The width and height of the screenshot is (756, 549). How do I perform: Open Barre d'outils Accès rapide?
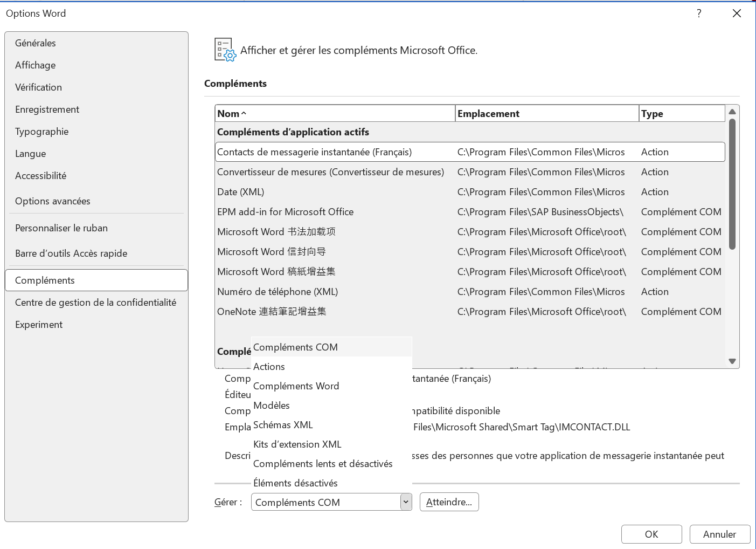pyautogui.click(x=96, y=253)
